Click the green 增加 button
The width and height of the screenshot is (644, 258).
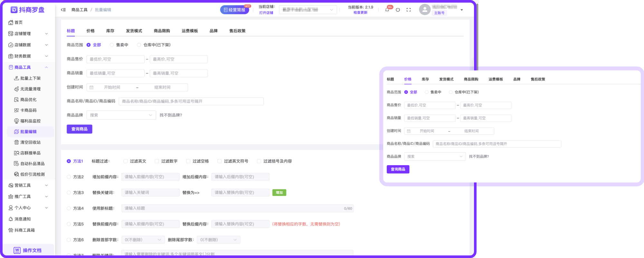(279, 193)
